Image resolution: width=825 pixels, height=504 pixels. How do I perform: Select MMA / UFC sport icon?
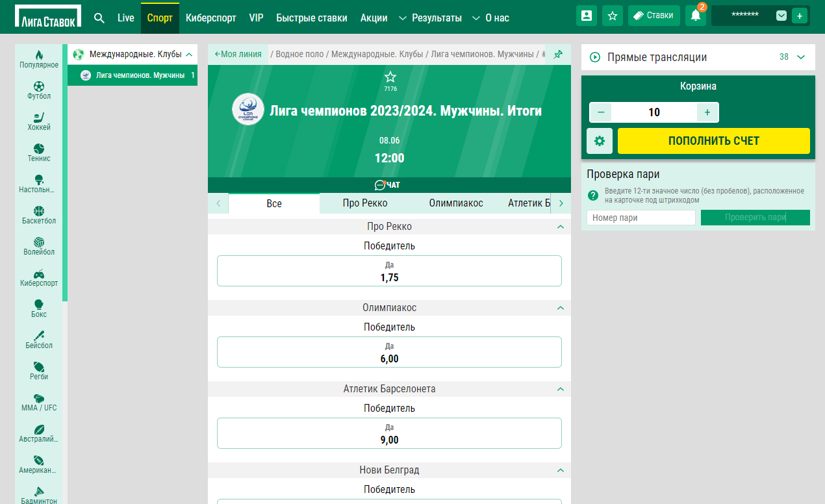(x=39, y=401)
